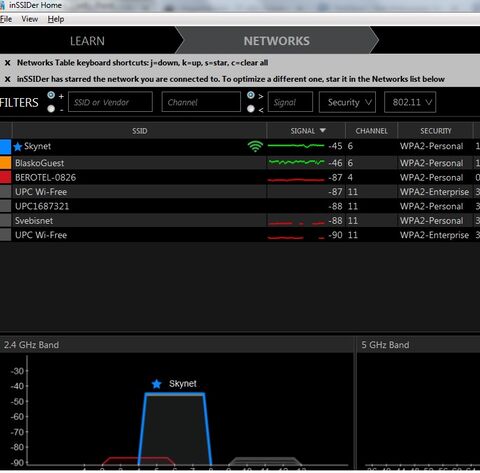
Task: Click the red color swatch for BEROTEL-0826
Action: pos(5,177)
